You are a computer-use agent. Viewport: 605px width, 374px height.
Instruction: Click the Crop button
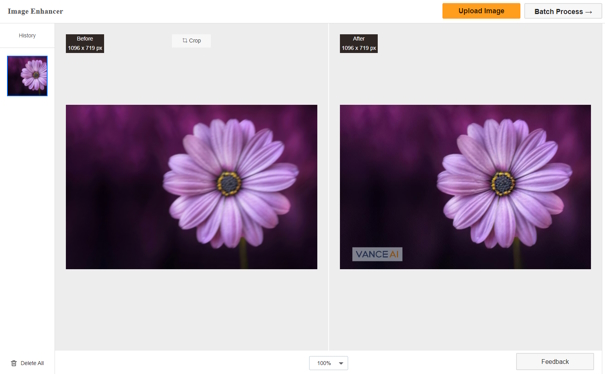tap(191, 41)
